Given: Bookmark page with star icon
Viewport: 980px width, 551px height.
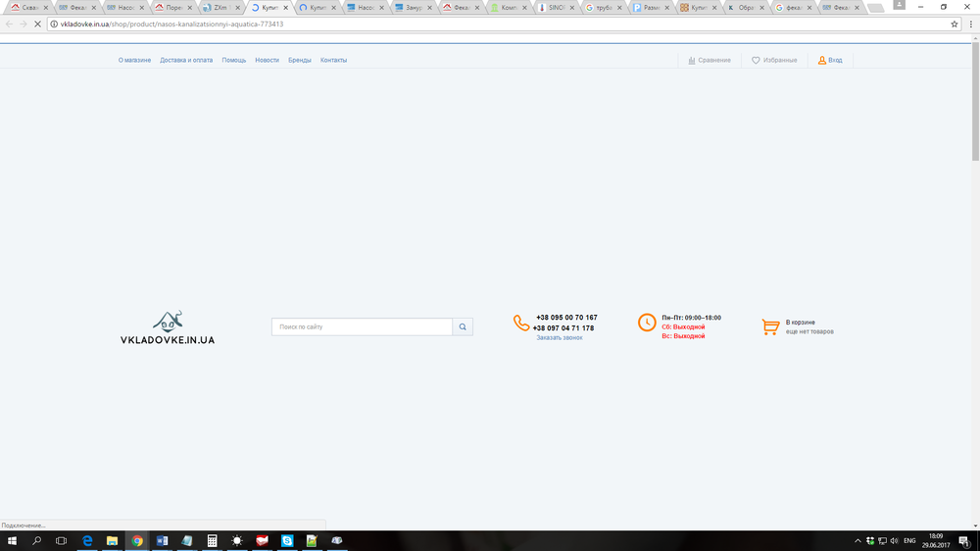Looking at the screenshot, I should tap(955, 24).
